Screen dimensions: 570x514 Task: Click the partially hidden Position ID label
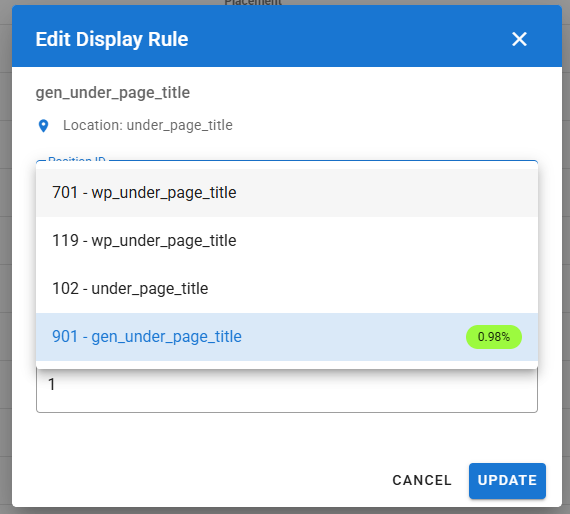(x=77, y=160)
